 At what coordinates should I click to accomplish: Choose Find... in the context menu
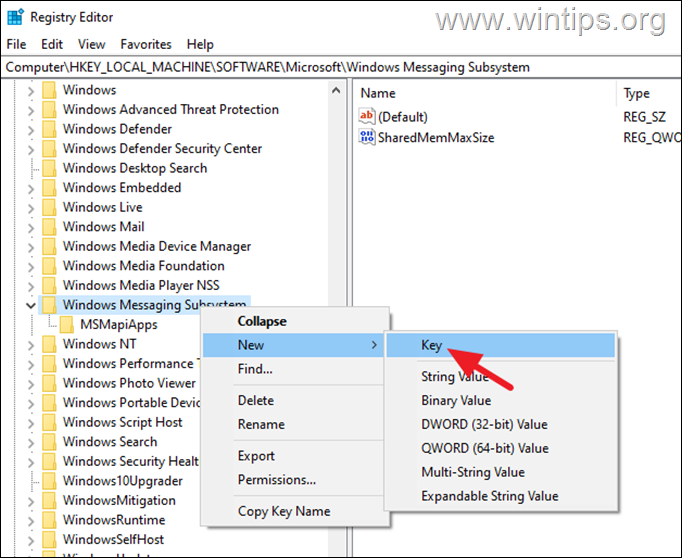pyautogui.click(x=293, y=369)
